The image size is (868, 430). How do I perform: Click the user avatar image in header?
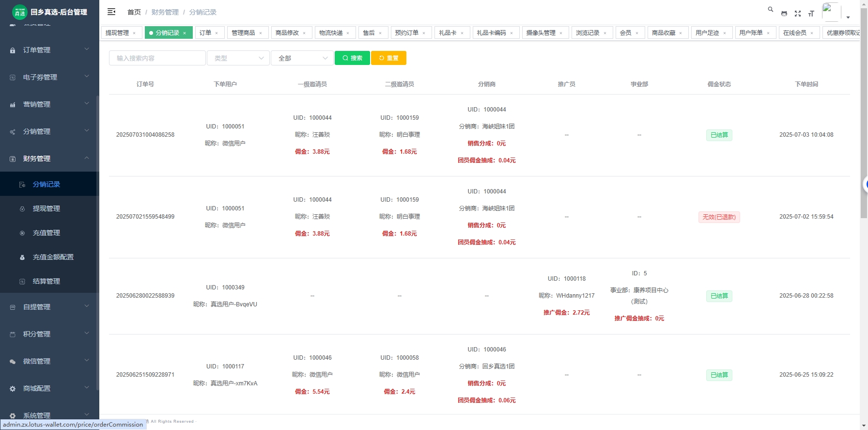[831, 12]
